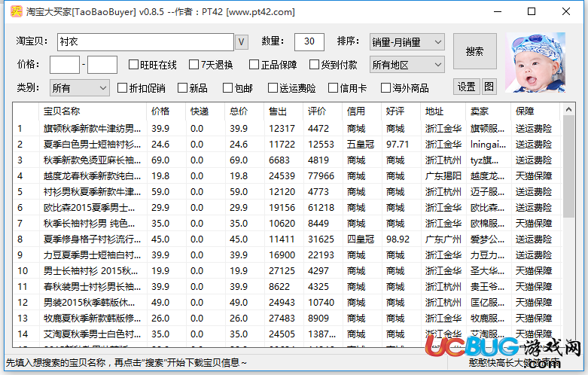This screenshot has height=375, width=588.
Task: Sort by 总价 column header
Action: tap(244, 111)
